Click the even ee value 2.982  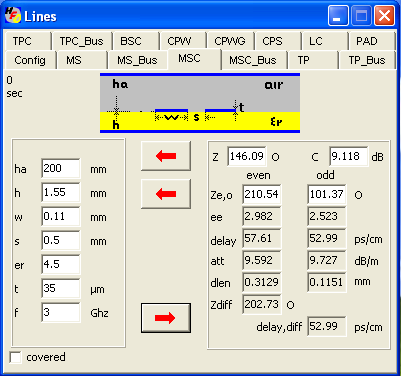click(x=262, y=216)
